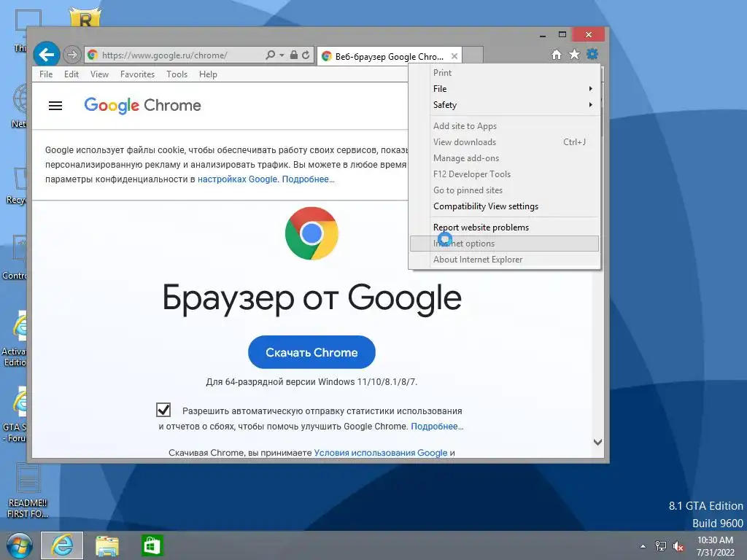Open the настройках Google link

[237, 179]
